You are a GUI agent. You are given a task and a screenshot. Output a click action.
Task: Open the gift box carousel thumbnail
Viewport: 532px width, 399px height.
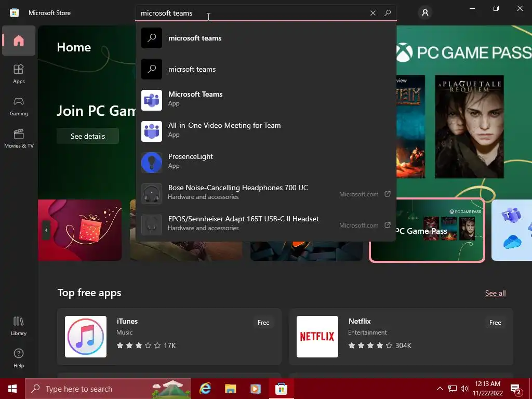coord(79,230)
